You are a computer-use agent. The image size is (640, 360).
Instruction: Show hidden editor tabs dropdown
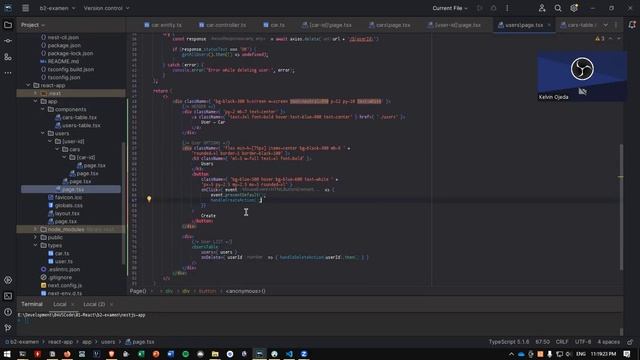click(606, 25)
